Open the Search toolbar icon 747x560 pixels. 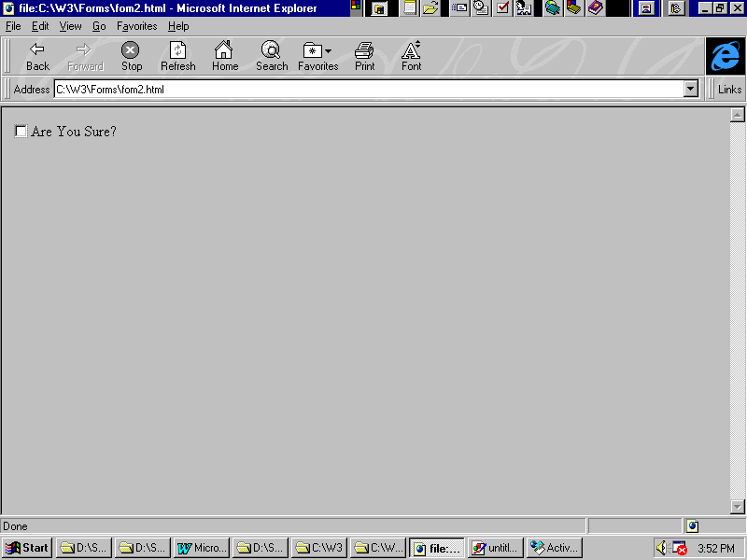point(271,56)
